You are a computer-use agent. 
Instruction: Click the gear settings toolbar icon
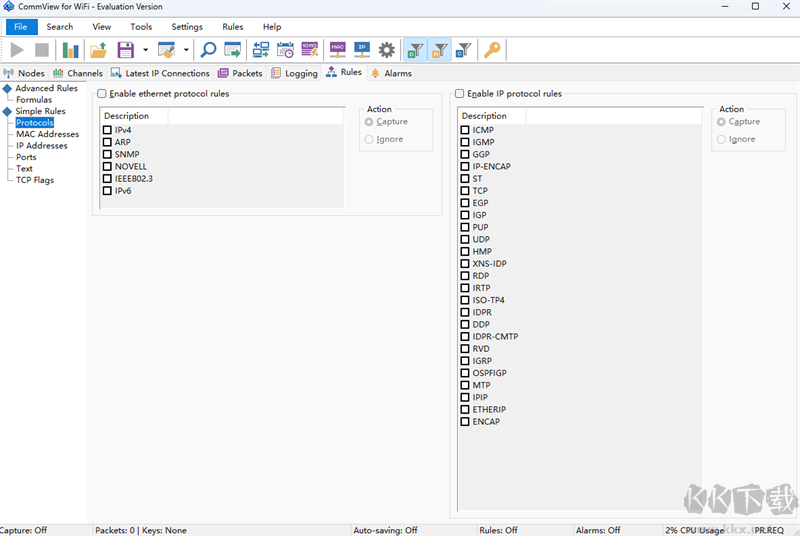(387, 49)
